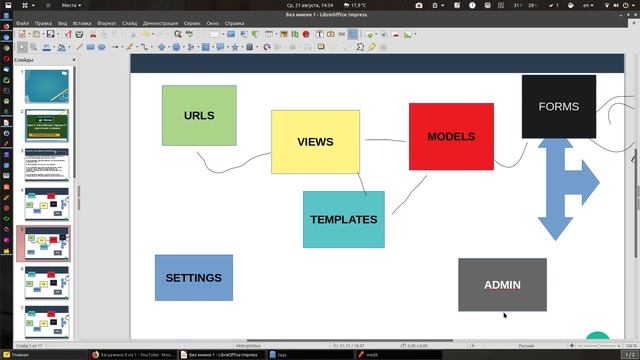Open dropdown next to Save icon

[x=58, y=35]
